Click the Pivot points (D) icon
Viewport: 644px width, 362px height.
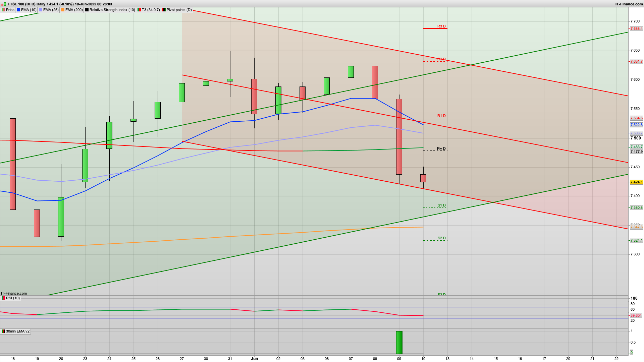coord(164,10)
